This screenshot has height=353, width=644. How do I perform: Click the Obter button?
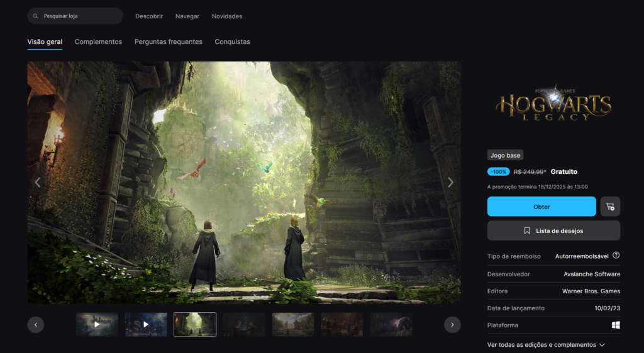point(541,207)
